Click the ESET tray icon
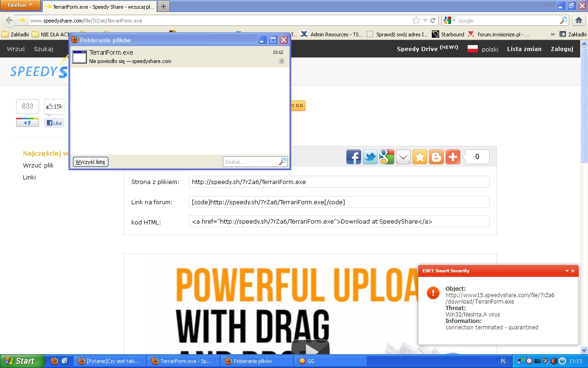Image resolution: width=588 pixels, height=368 pixels. pyautogui.click(x=562, y=361)
